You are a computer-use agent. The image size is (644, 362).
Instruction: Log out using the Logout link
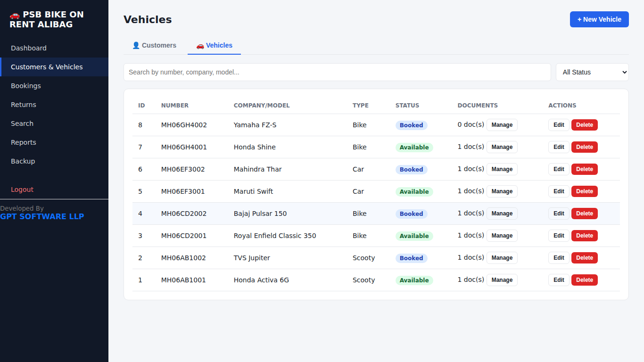click(x=54, y=189)
